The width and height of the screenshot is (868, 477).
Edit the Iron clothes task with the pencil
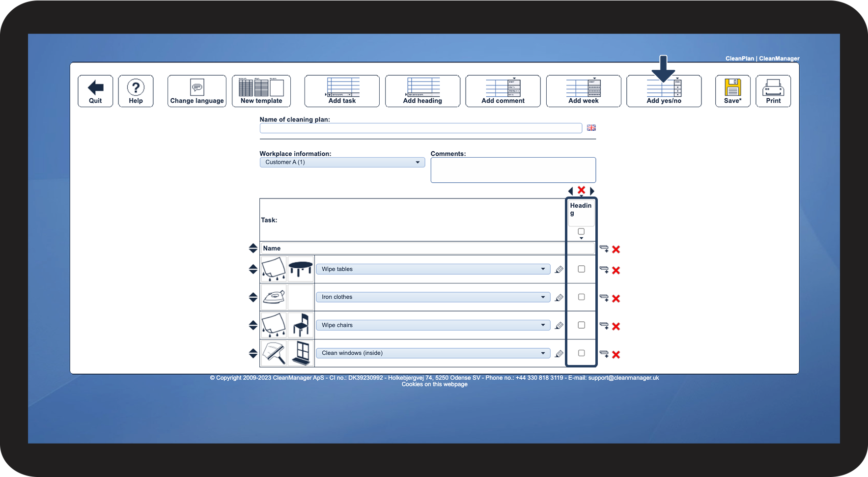point(559,297)
